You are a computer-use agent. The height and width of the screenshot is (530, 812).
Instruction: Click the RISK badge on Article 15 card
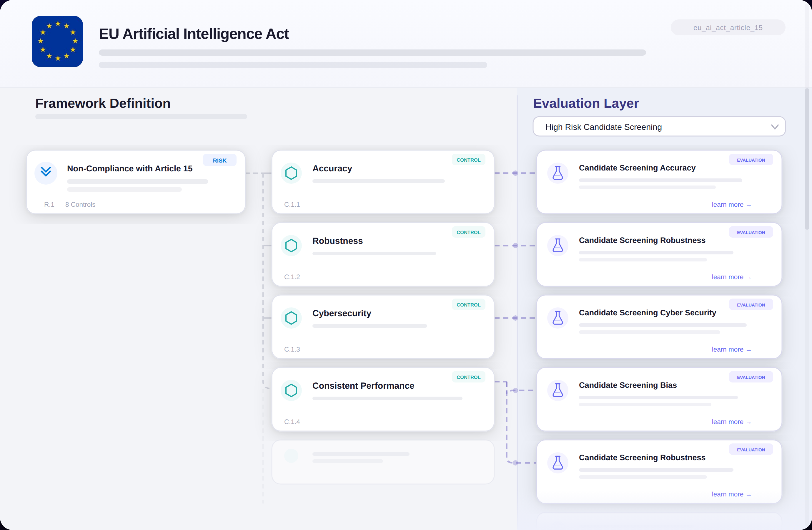click(219, 160)
